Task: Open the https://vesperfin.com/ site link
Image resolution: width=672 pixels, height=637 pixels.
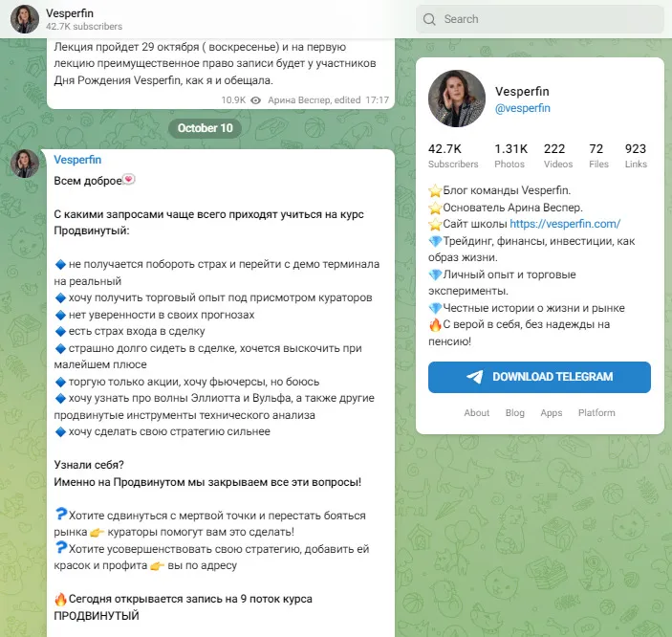Action: (x=565, y=224)
